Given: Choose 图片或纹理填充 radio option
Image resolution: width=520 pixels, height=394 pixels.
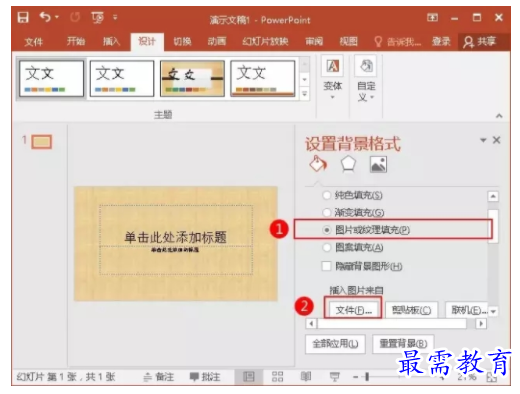Looking at the screenshot, I should click(x=366, y=230).
